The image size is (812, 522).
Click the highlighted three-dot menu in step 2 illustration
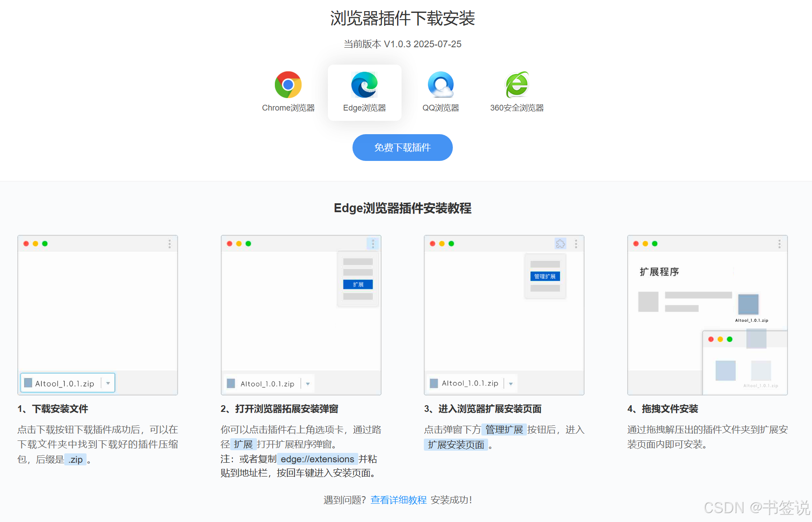click(x=373, y=244)
